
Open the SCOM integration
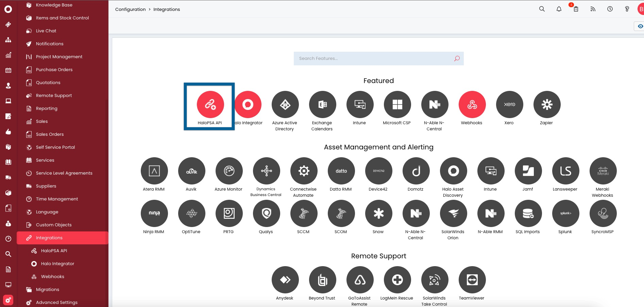341,213
